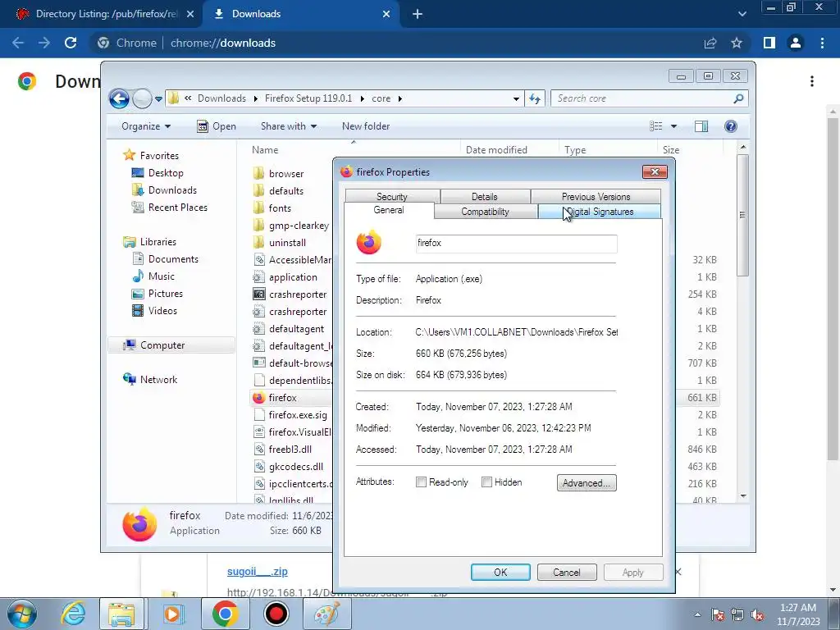Refresh the core folder view

(x=535, y=98)
